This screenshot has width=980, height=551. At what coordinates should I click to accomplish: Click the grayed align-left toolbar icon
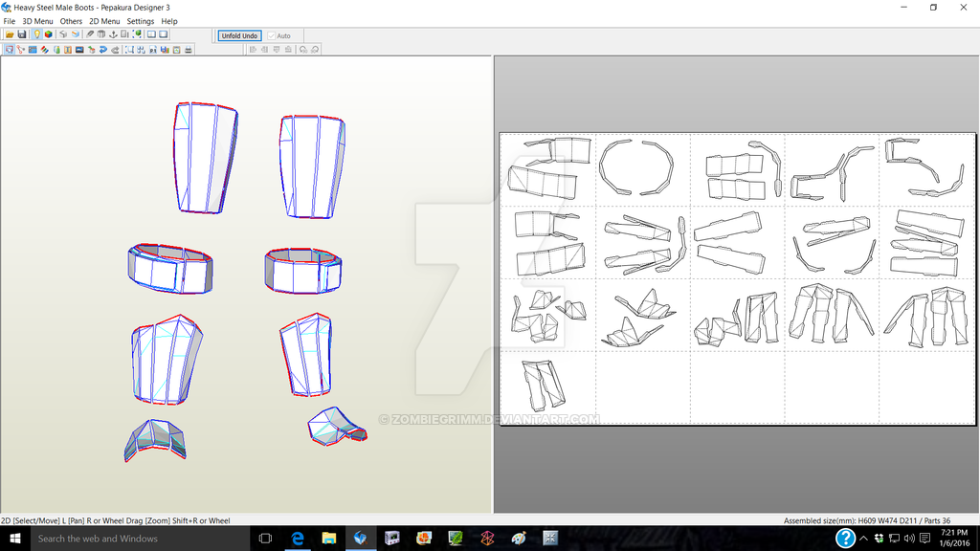pyautogui.click(x=253, y=50)
